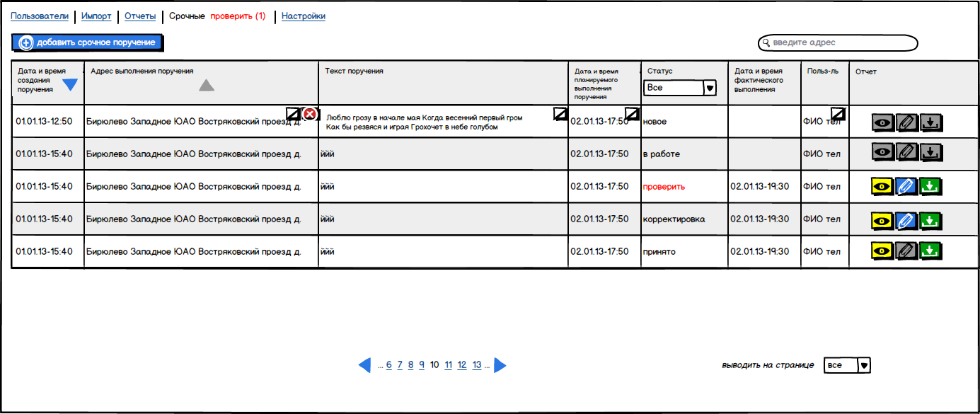This screenshot has height=414, width=980.
Task: Toggle the grey eye icon in 'новое' row
Action: coord(882,122)
